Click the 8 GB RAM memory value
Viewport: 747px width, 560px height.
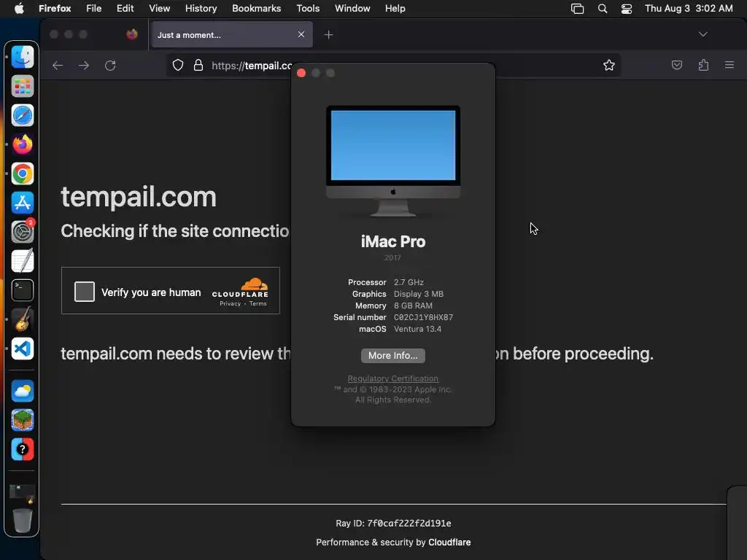click(x=413, y=306)
